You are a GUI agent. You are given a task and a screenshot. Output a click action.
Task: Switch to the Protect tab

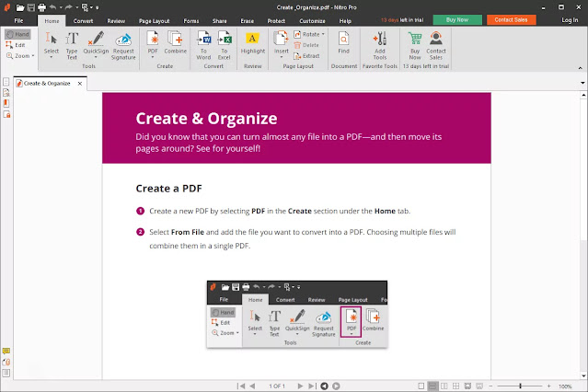pos(276,21)
